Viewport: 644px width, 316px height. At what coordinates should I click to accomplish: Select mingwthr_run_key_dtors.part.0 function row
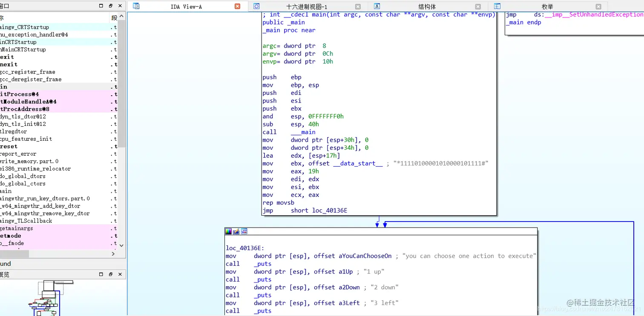pos(59,198)
